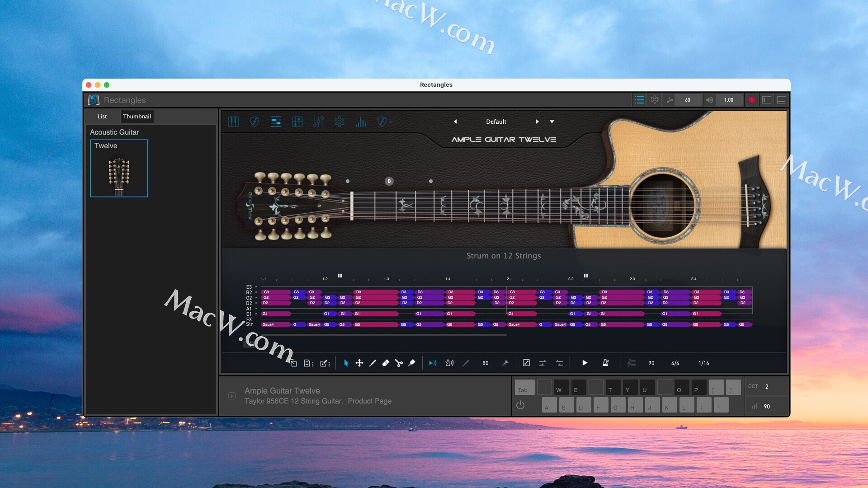Click the quantize left-arrows icon
Image resolution: width=868 pixels, height=488 pixels.
(559, 363)
